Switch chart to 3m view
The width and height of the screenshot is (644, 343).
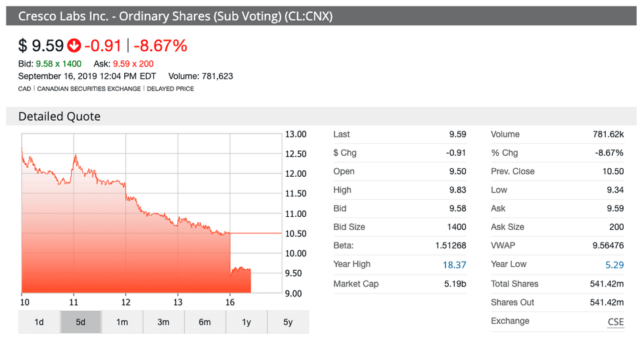pos(163,322)
